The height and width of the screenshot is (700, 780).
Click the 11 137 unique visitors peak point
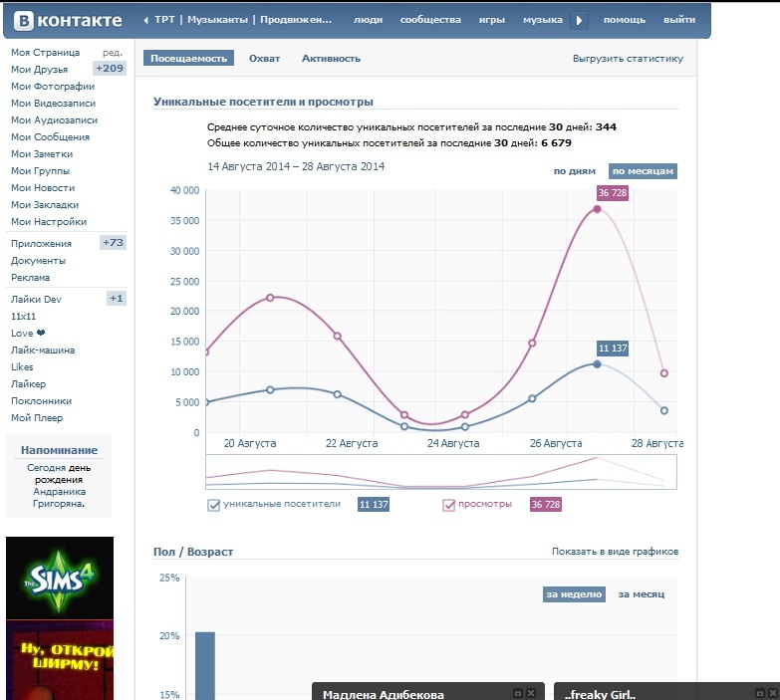pyautogui.click(x=597, y=364)
